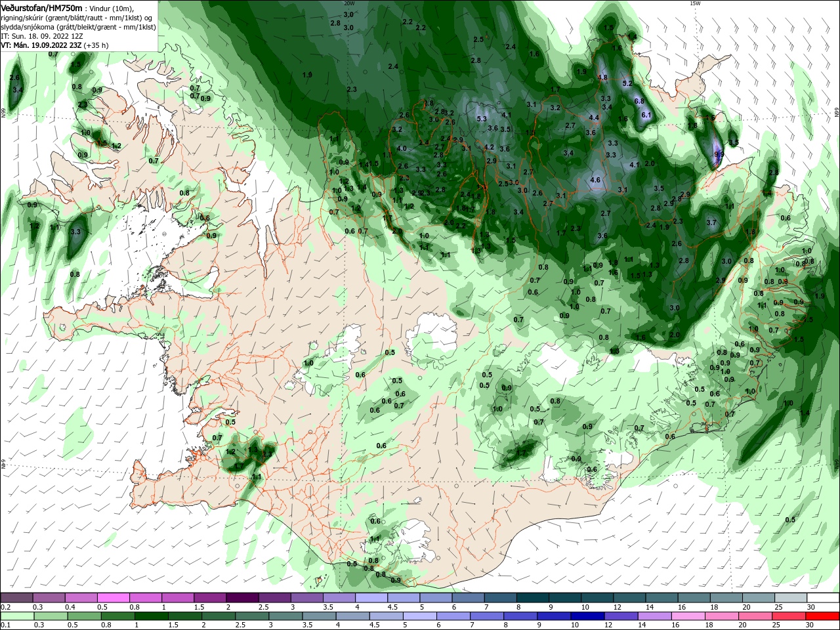Click the precipitation value 6.8 on the map
840x630 pixels.
click(640, 101)
